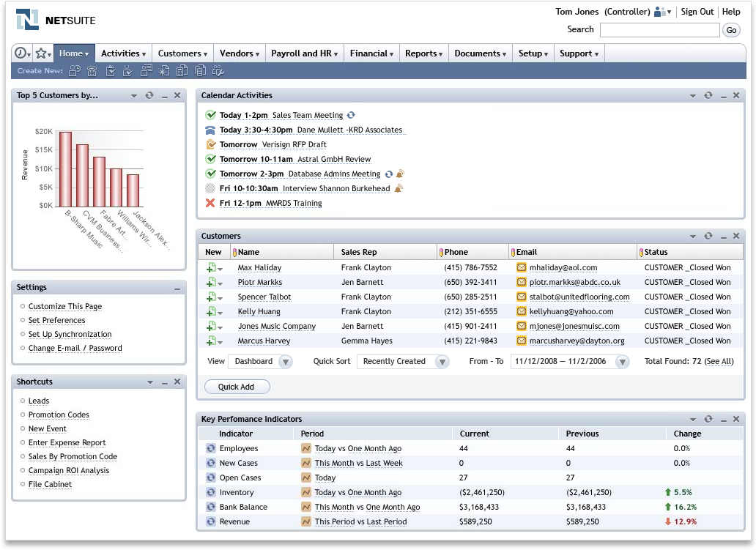Viewport: 756px width, 550px height.
Task: Open Key Performance Indicators portlet menu arrow
Action: [x=693, y=420]
